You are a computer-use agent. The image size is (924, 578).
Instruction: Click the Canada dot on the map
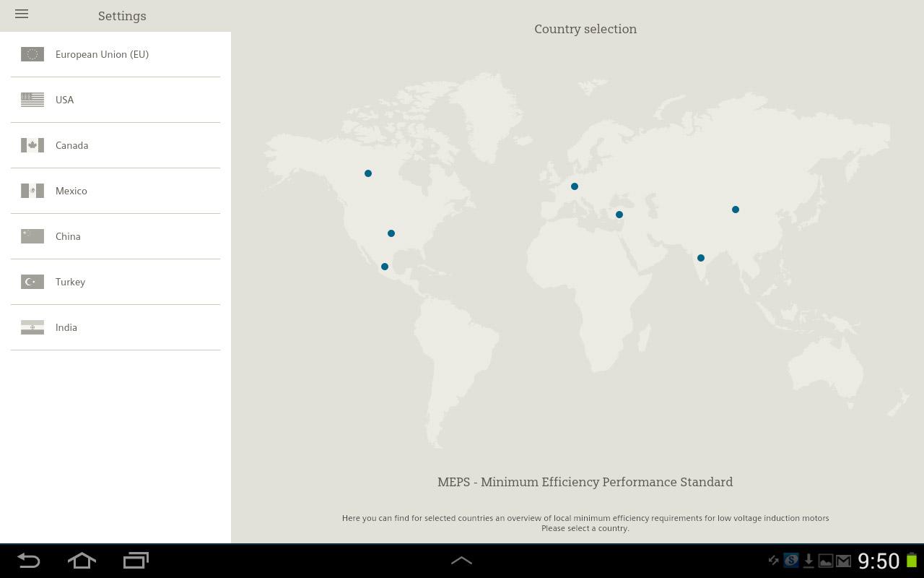[x=368, y=173]
